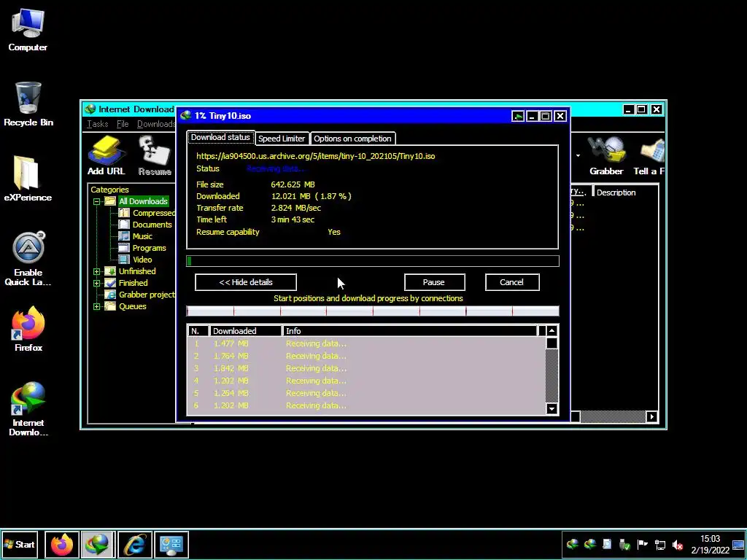This screenshot has width=747, height=560.
Task: Select connection row 5 with 1.264 MB
Action: 366,393
